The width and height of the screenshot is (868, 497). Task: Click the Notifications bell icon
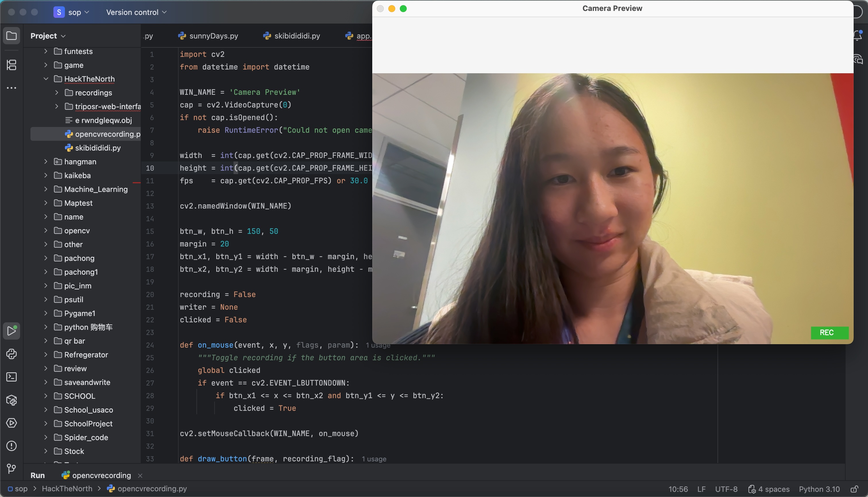click(858, 36)
